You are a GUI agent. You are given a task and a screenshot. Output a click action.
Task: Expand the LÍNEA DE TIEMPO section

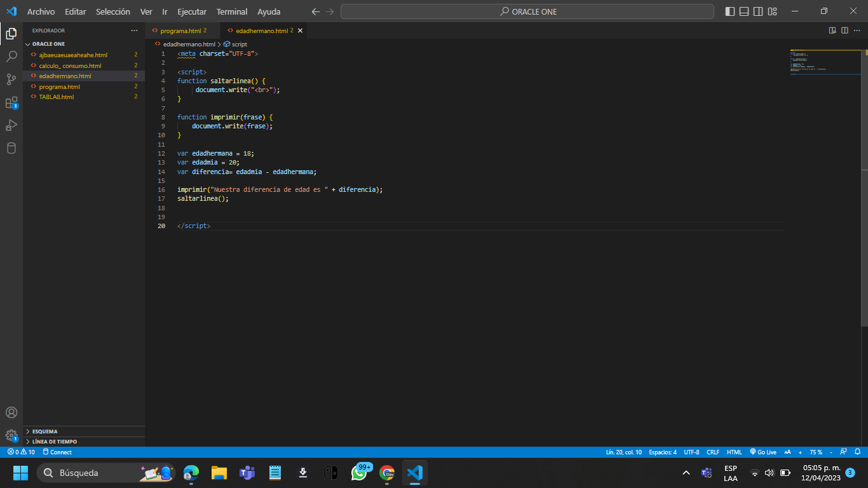click(84, 442)
